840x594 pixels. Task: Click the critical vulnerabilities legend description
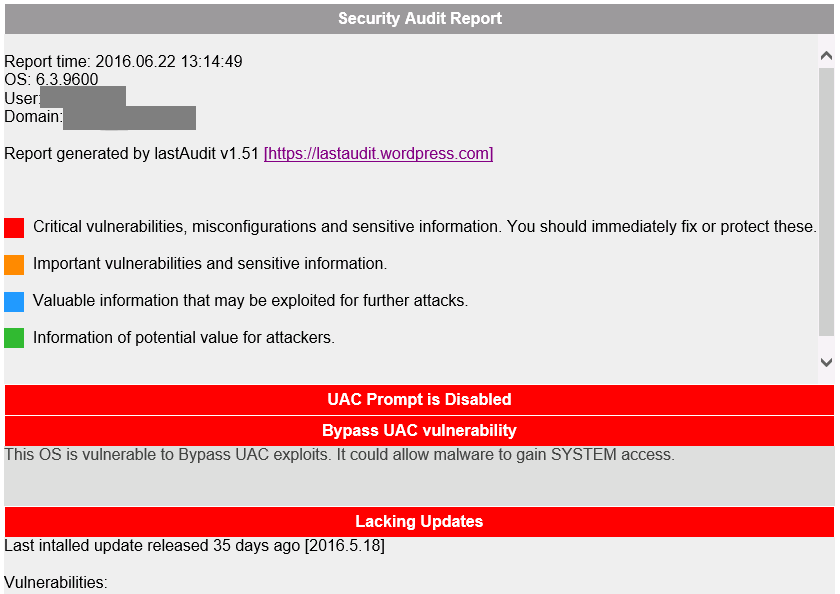click(425, 227)
